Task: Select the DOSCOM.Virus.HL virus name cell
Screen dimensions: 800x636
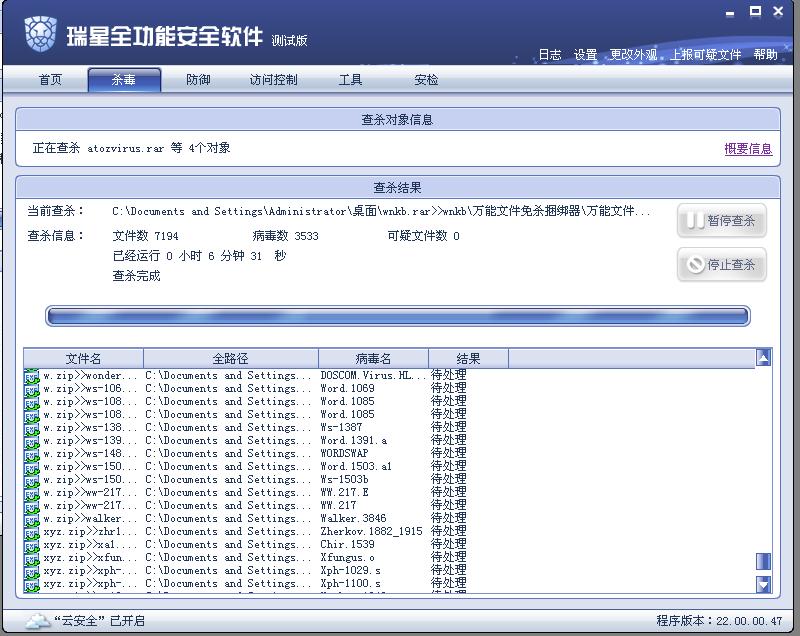Action: tap(373, 375)
